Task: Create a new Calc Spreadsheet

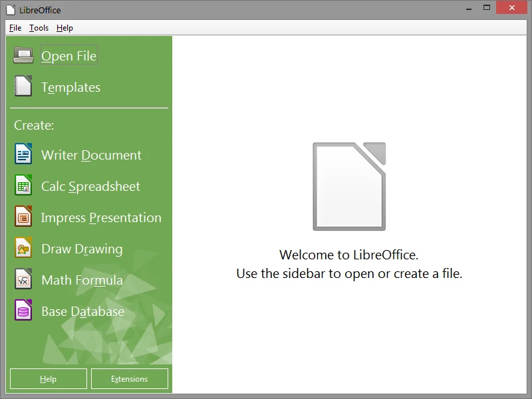Action: pyautogui.click(x=91, y=186)
